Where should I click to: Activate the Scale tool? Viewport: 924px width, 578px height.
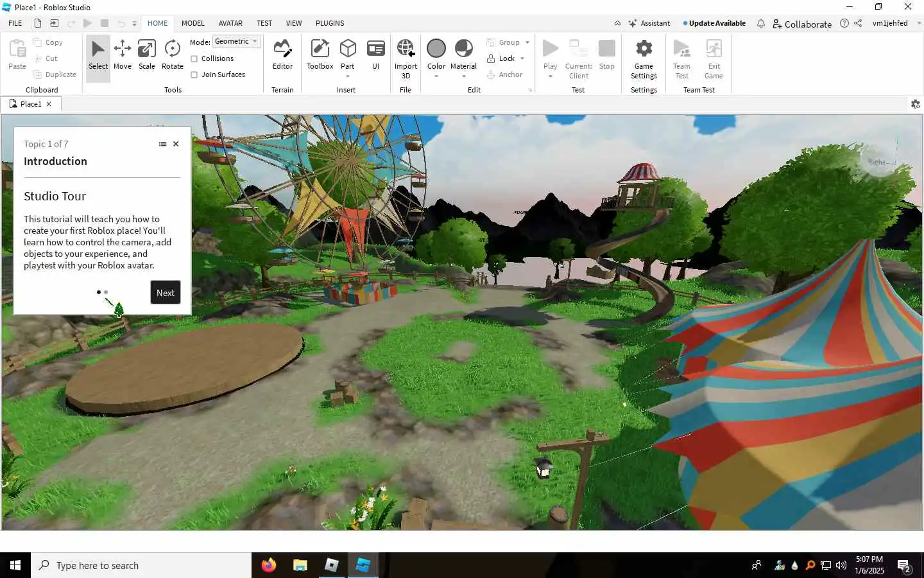click(147, 56)
